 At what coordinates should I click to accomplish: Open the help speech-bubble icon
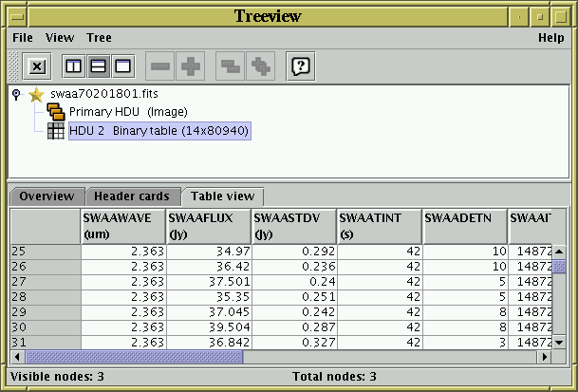click(x=300, y=66)
